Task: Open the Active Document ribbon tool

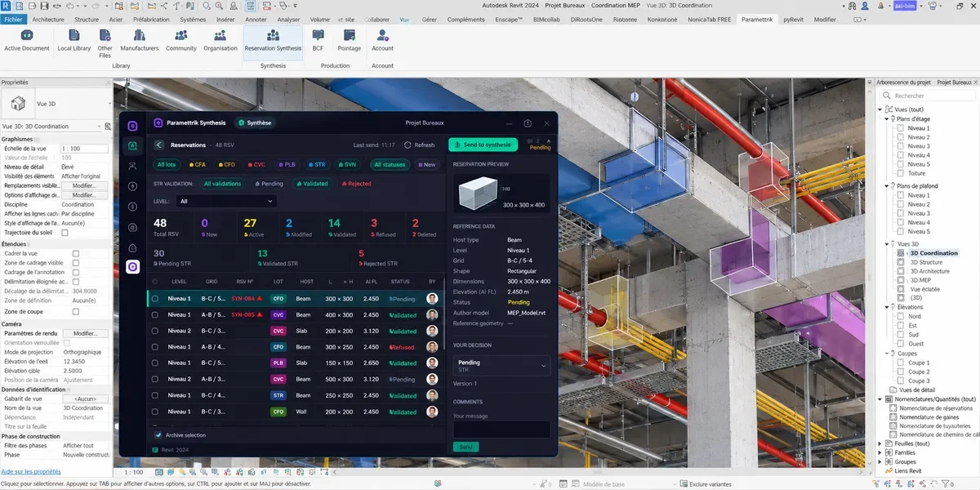Action: pyautogui.click(x=27, y=41)
